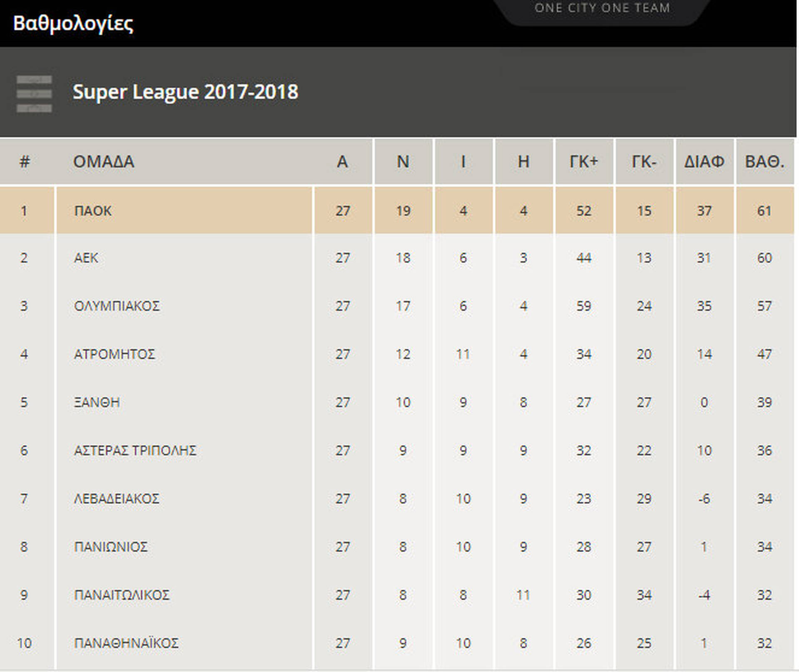Click the ΓΚ+ goals-for column header
Screen dimensions: 799x672
(583, 162)
